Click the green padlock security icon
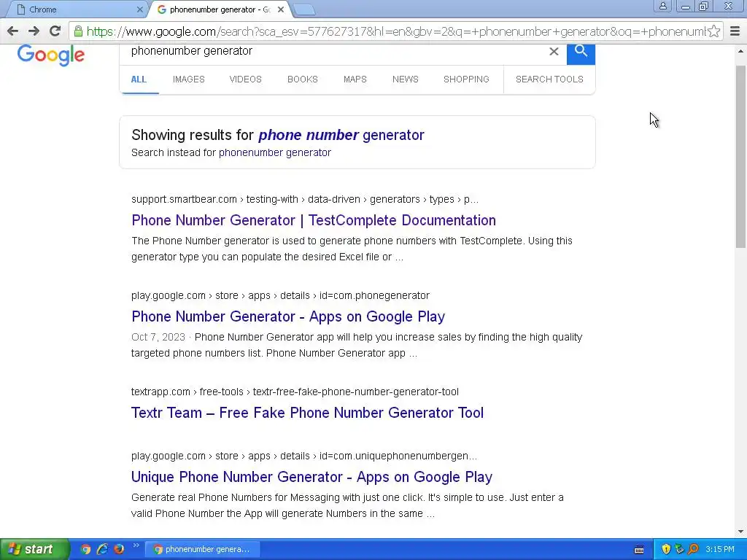The height and width of the screenshot is (560, 747). pyautogui.click(x=78, y=31)
